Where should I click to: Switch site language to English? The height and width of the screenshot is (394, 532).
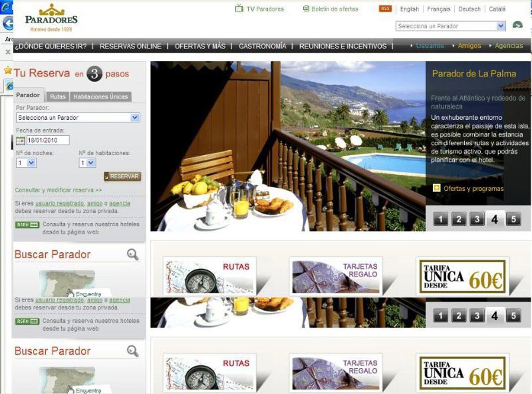(409, 9)
